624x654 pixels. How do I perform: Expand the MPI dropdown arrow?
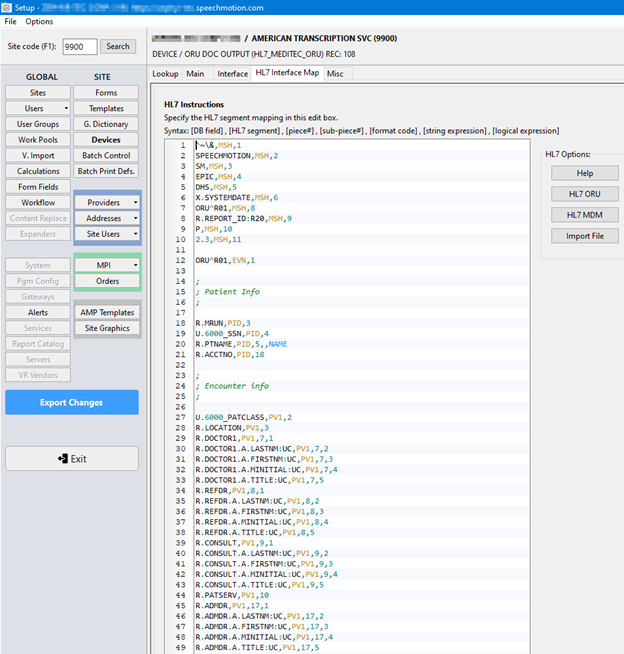click(136, 265)
